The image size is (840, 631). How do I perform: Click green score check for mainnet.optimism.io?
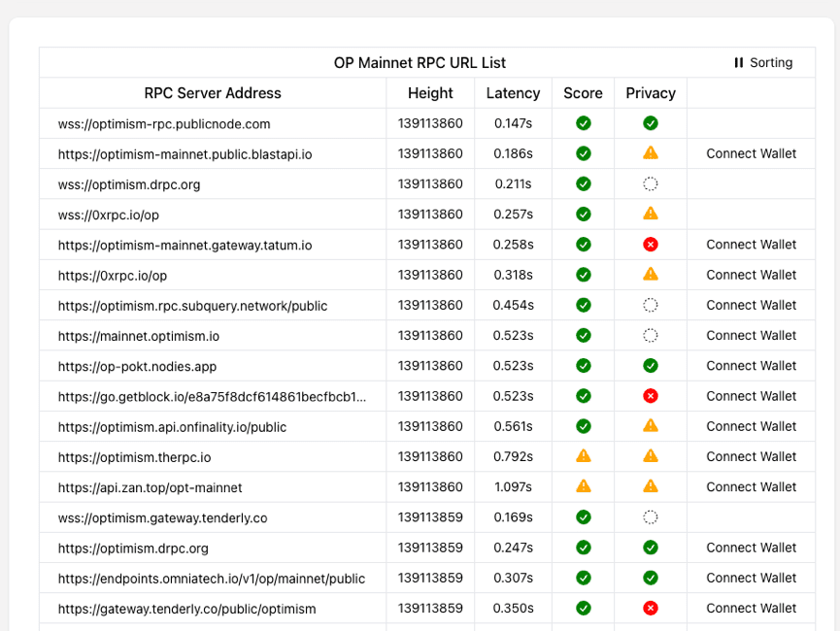pos(584,336)
